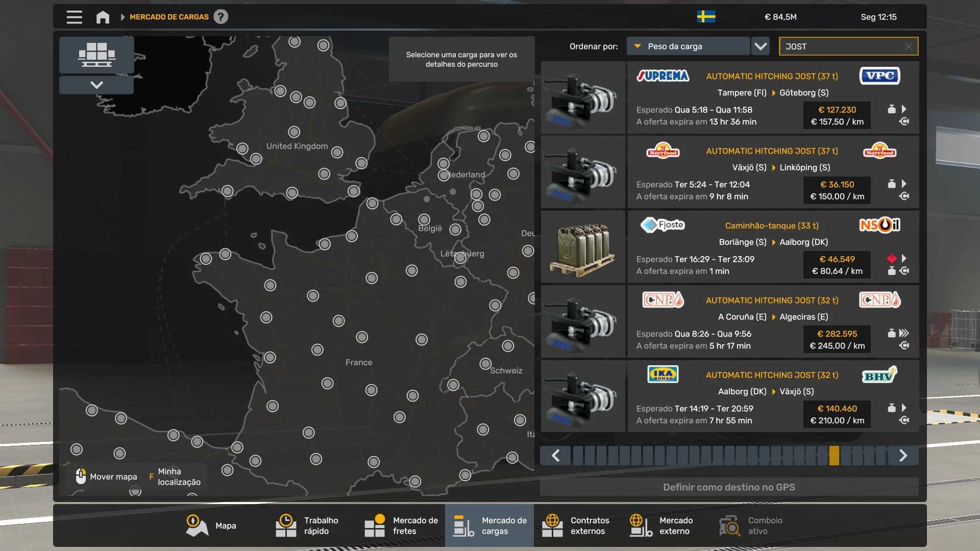
Task: Open the help question mark icon
Action: [220, 17]
